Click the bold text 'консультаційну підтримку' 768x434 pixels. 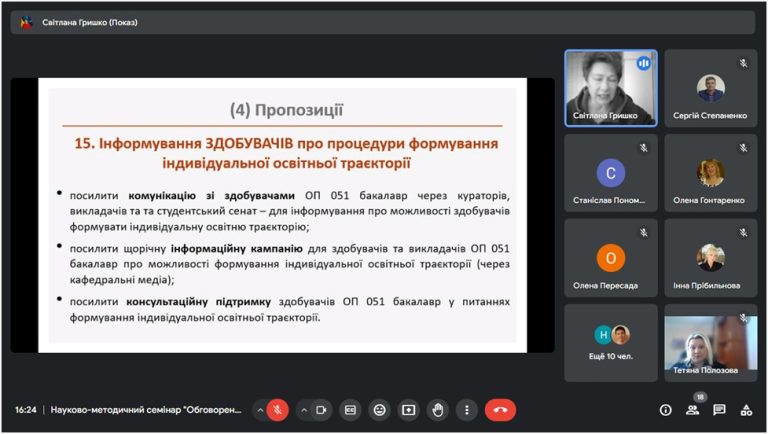pos(198,301)
